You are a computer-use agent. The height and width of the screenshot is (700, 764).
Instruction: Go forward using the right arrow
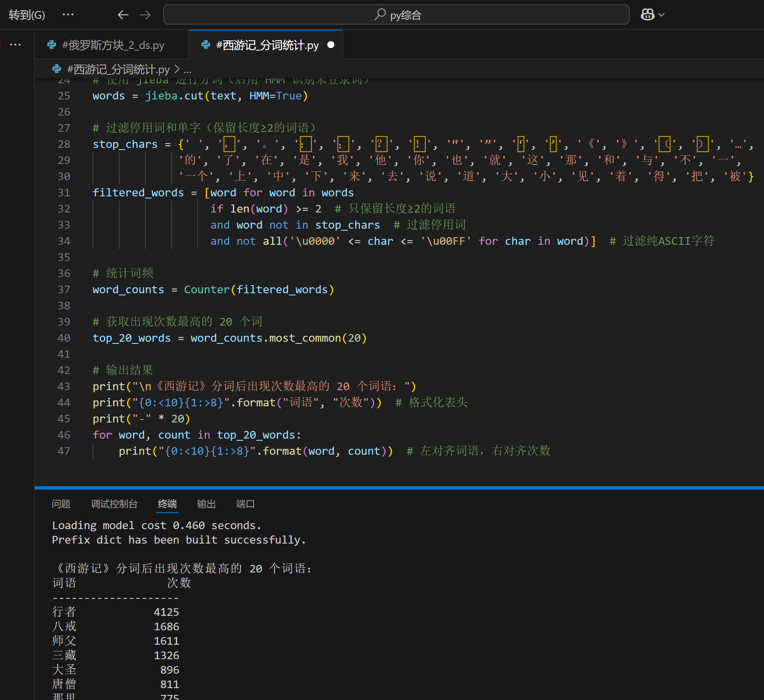click(145, 15)
